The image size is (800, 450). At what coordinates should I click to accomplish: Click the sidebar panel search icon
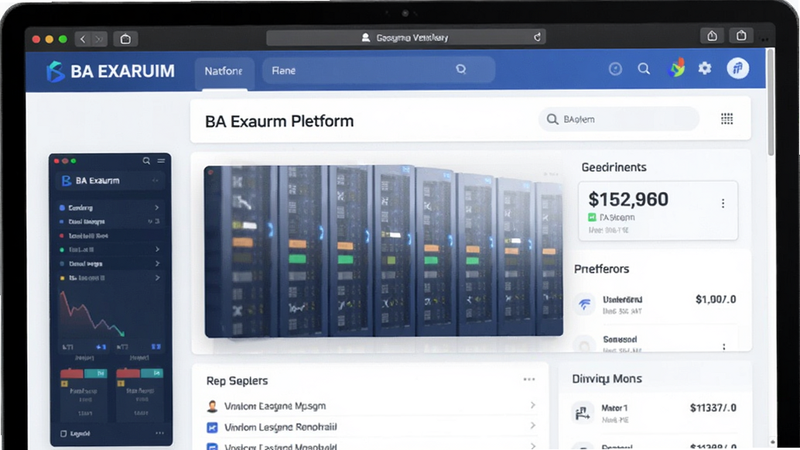(146, 161)
